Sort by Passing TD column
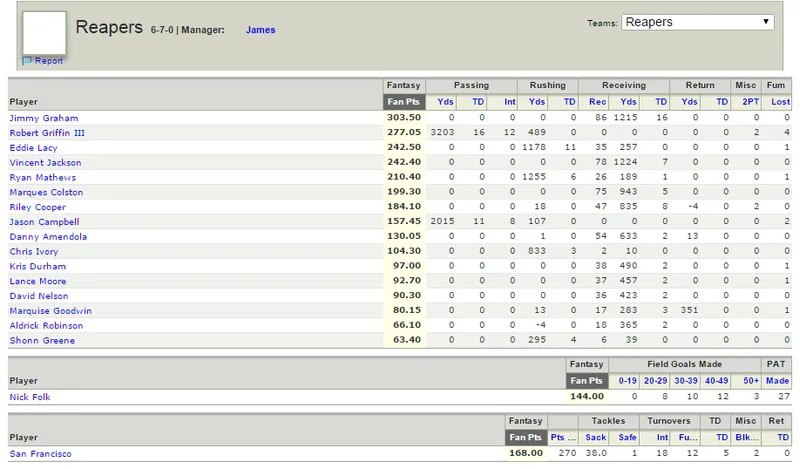The width and height of the screenshot is (800, 469). click(x=478, y=102)
